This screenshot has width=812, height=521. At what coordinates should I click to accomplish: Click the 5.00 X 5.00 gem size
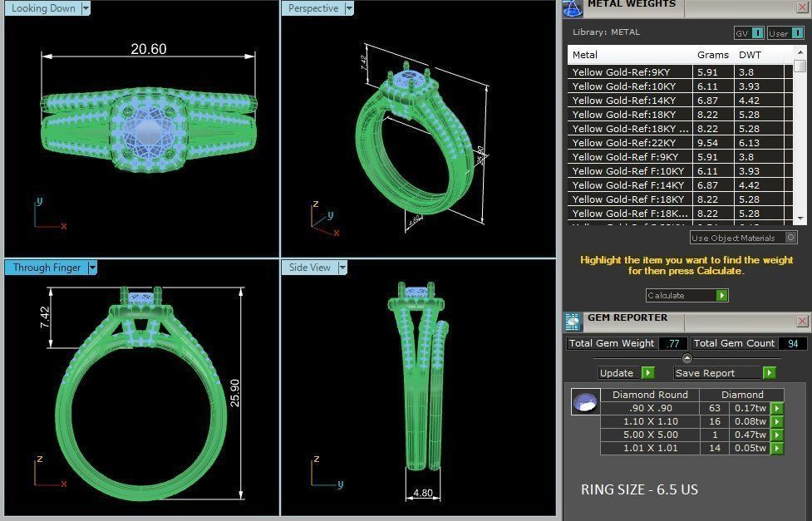coord(651,435)
